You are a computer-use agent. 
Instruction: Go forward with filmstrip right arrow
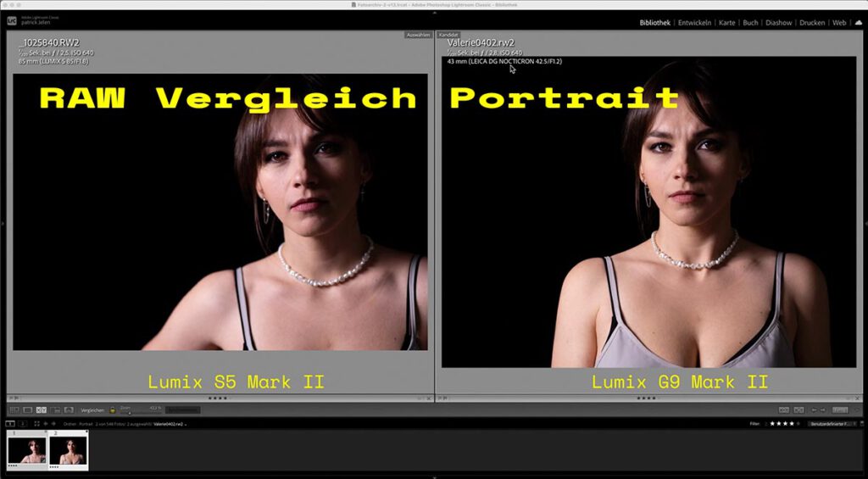point(53,424)
